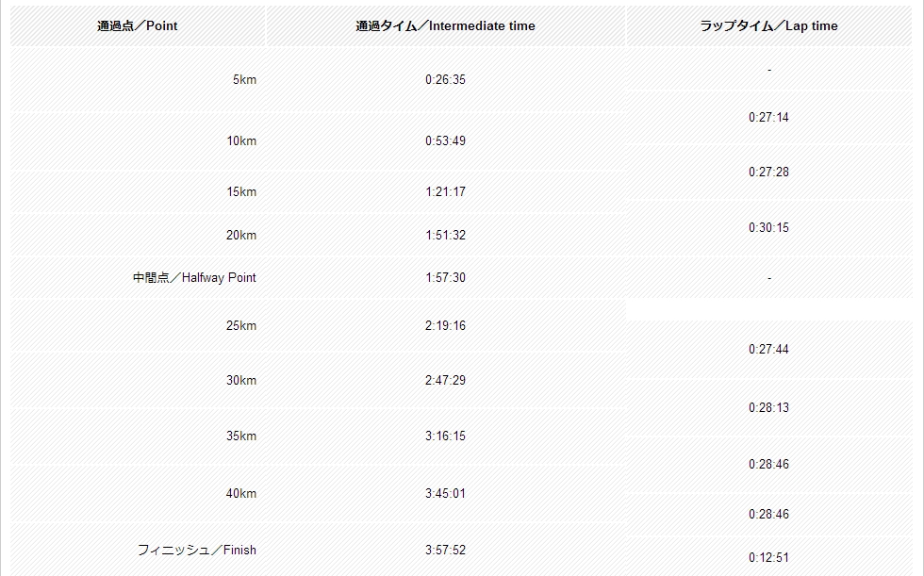Click the Point column header
924x576 pixels.
coord(138,26)
